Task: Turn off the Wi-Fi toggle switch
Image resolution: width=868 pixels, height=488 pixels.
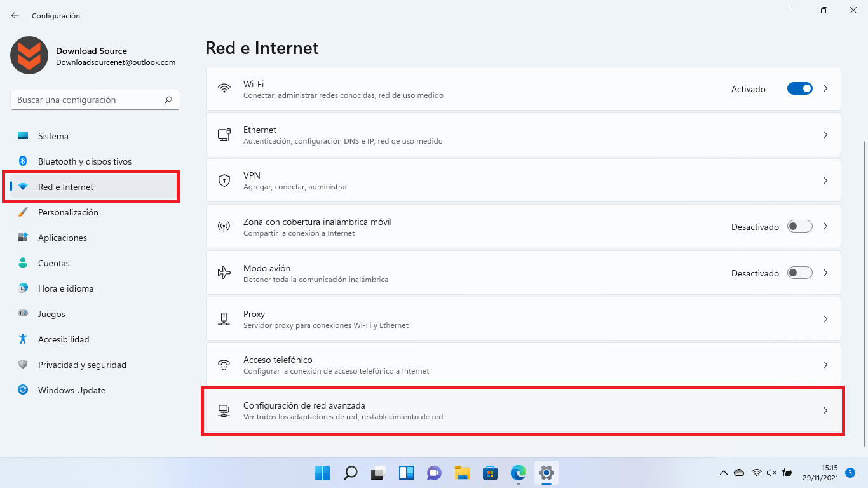Action: click(800, 89)
